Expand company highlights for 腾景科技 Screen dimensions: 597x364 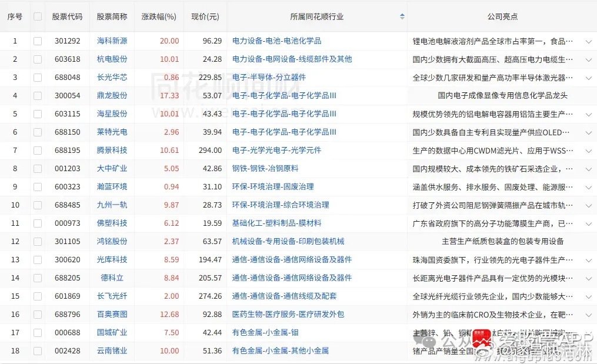click(589, 151)
